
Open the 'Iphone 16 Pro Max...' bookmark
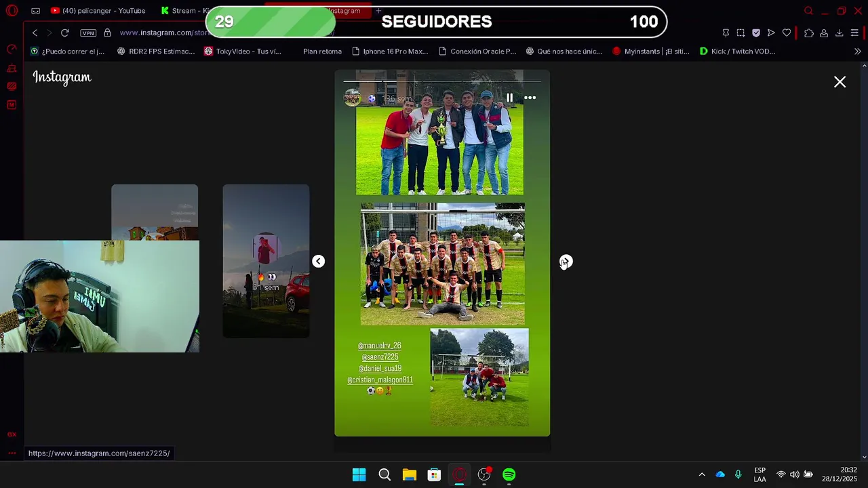391,51
